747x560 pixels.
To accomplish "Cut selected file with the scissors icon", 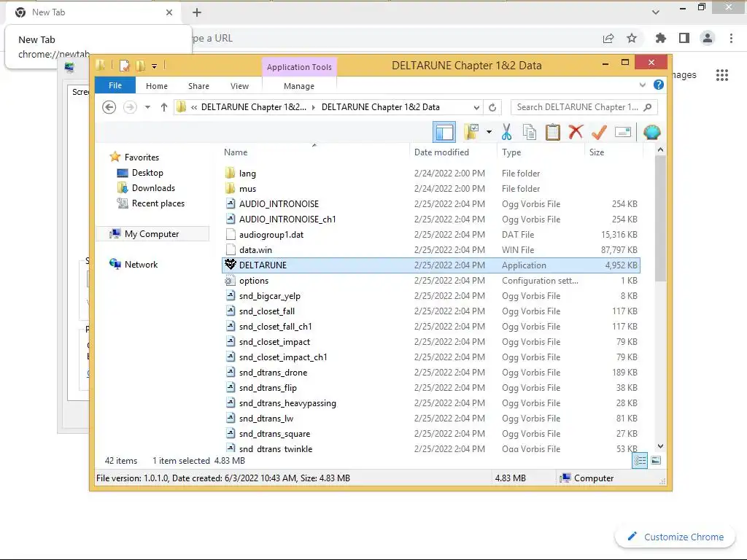I will (x=506, y=132).
